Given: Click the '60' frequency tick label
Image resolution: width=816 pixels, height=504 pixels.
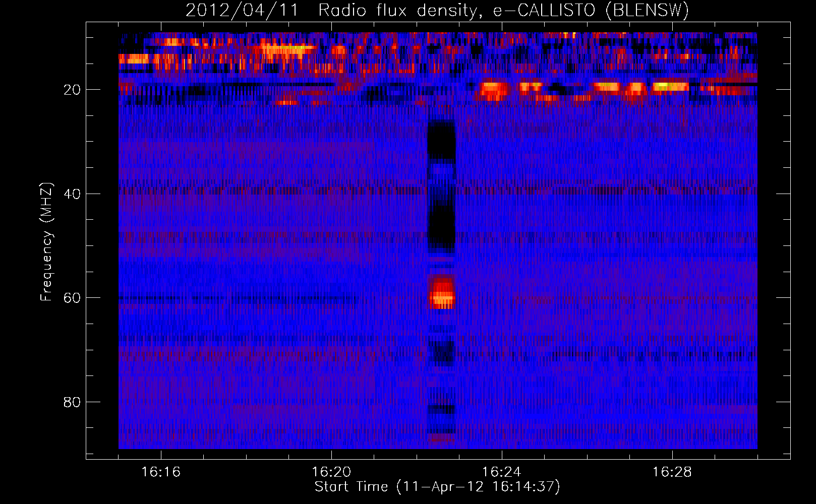Looking at the screenshot, I should [x=72, y=298].
